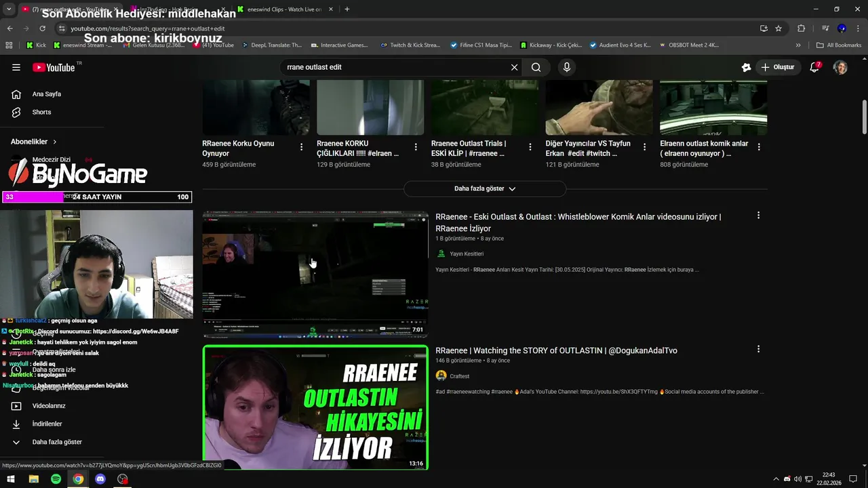Screen dimensions: 868x488
Task: Click the magnifier search button
Action: tap(536, 67)
